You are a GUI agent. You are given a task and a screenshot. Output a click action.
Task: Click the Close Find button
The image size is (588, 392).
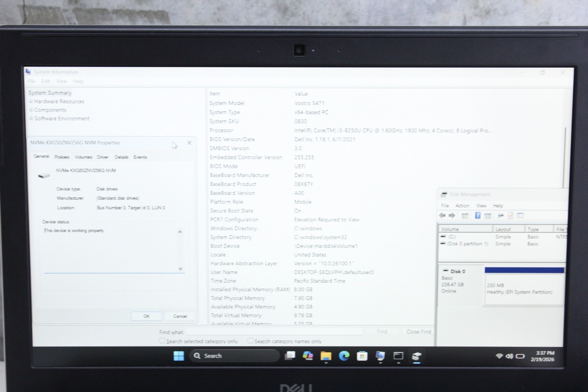click(419, 331)
